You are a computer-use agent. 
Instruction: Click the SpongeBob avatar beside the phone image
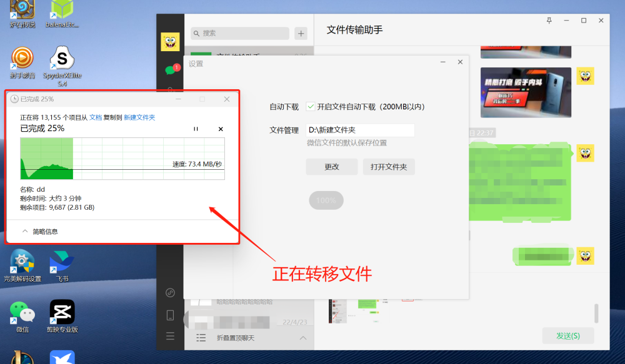coord(585,76)
